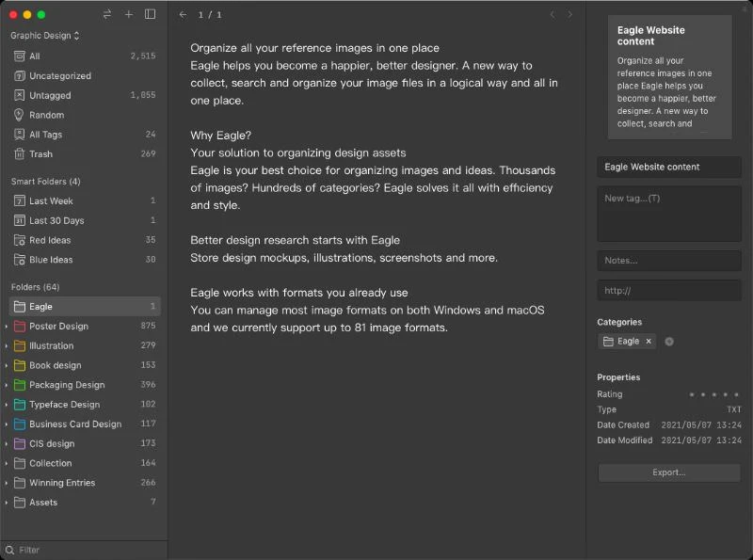Viewport: 753px width, 560px height.
Task: Expand the Typeface Design folder arrow
Action: click(x=7, y=405)
